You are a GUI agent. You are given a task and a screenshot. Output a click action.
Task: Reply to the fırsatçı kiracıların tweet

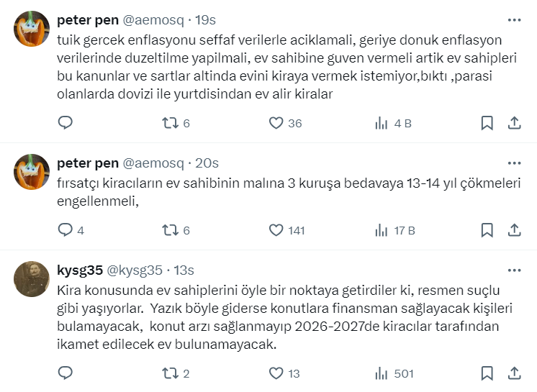(x=66, y=230)
